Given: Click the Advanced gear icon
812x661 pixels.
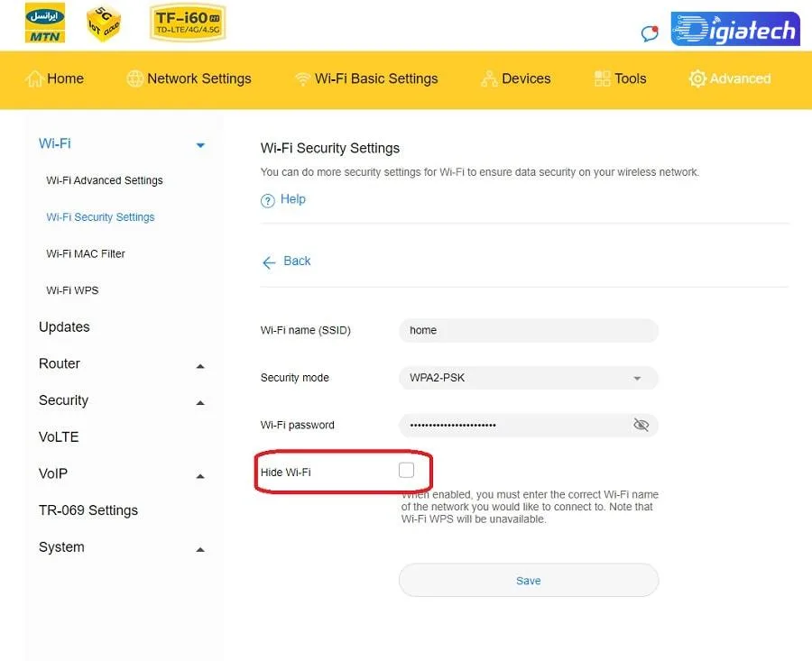Looking at the screenshot, I should pos(697,78).
